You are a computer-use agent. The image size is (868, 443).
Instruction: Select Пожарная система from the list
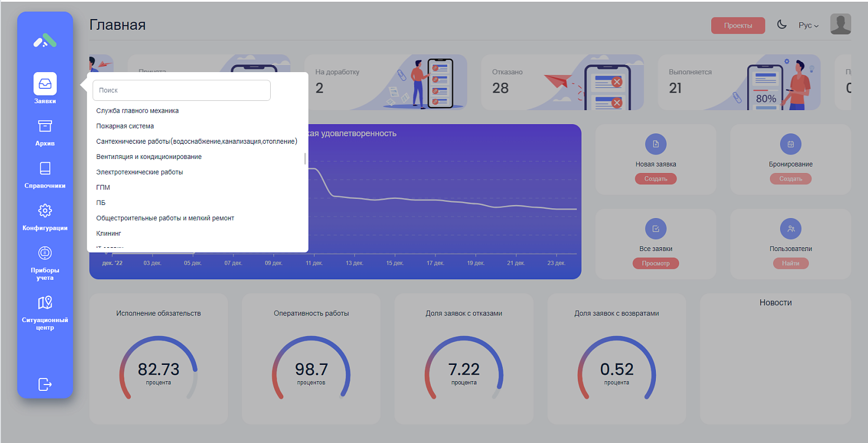pos(125,126)
